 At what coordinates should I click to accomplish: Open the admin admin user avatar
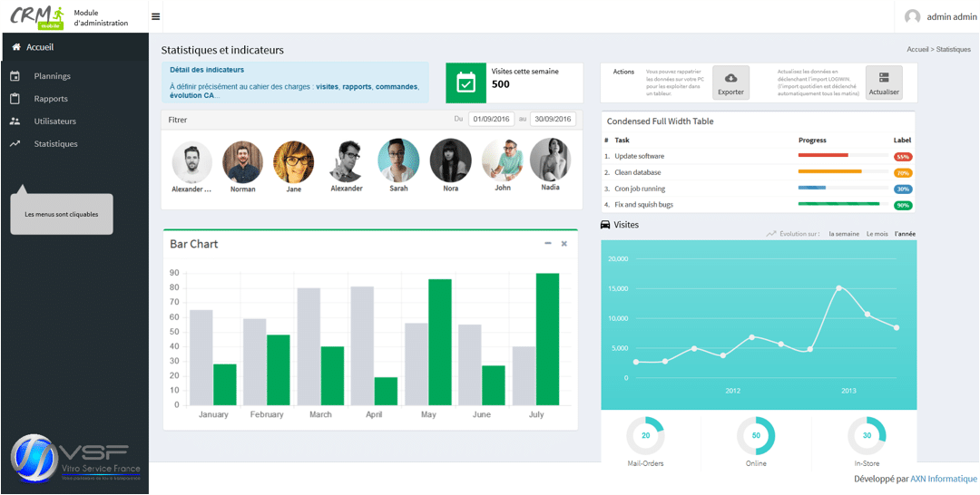tap(913, 17)
